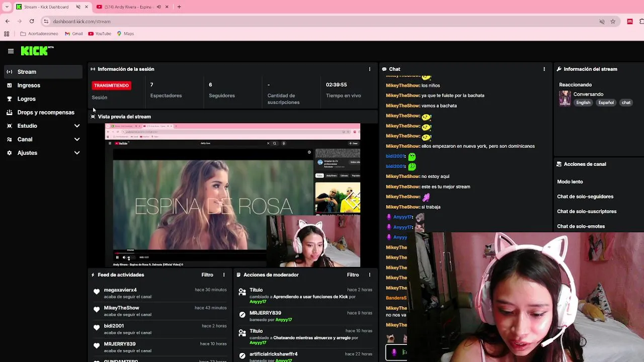Image resolution: width=644 pixels, height=362 pixels.
Task: Open the Chat panel three-dot menu
Action: pos(544,69)
